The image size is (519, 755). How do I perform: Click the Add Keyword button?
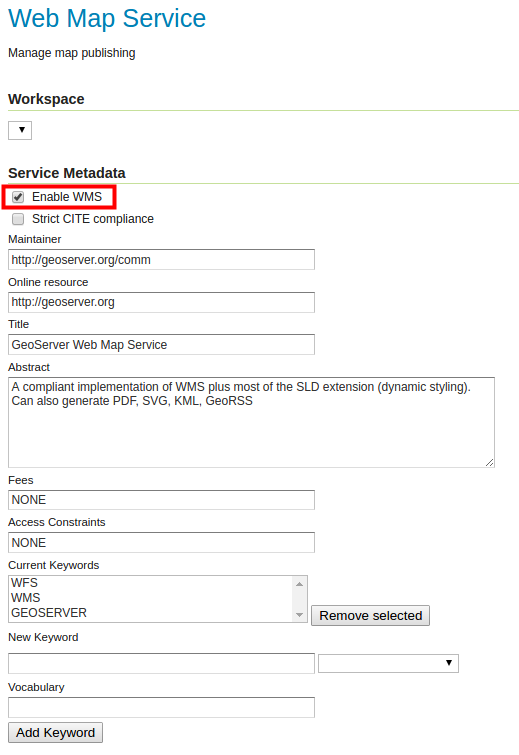(x=55, y=732)
